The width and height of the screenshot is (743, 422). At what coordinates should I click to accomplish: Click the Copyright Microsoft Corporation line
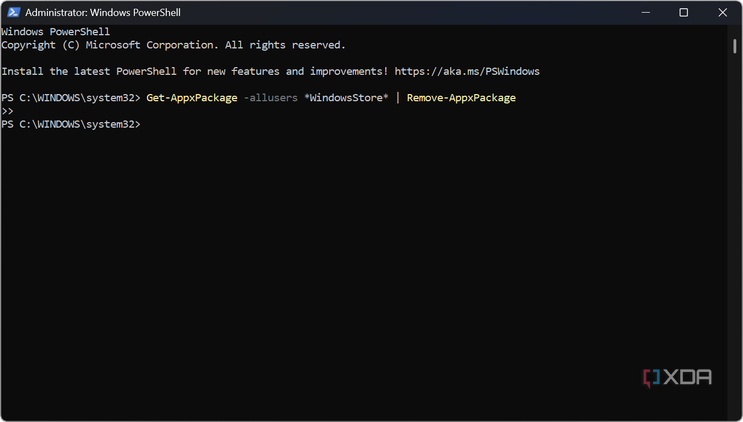(173, 45)
